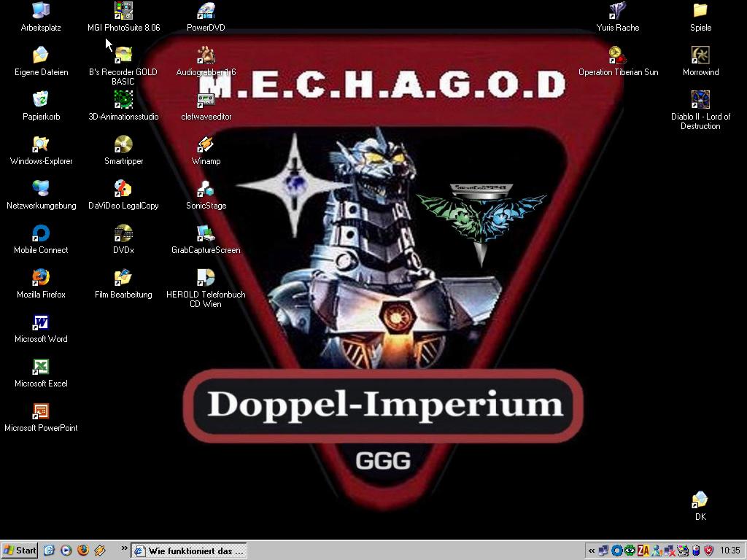Select the Microsoft PowerPoint desktop icon
Viewport: 747px width, 560px height.
click(x=41, y=411)
